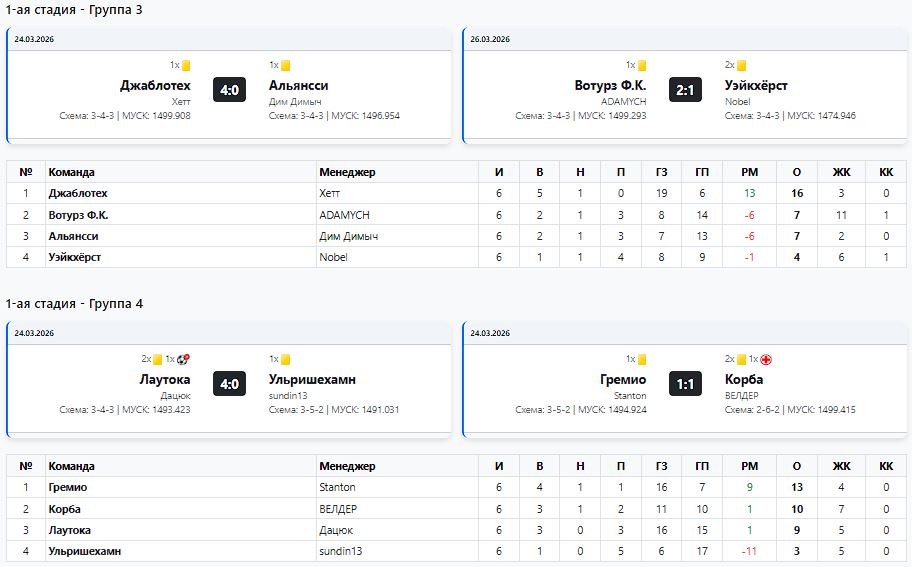Viewport: 912px width, 567px height.
Task: Click Гремио's yellow card icon in match card
Action: pyautogui.click(x=642, y=360)
